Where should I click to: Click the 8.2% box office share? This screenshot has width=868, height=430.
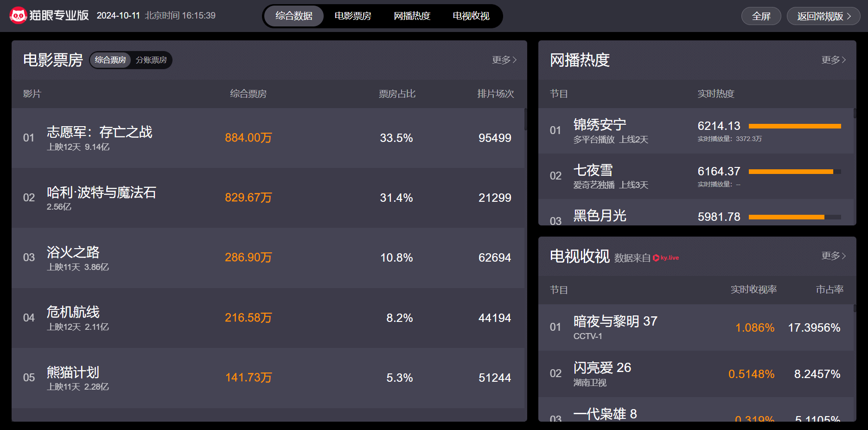(x=400, y=318)
